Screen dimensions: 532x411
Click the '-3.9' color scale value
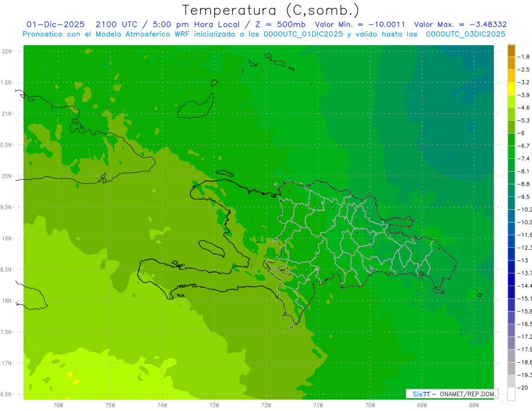click(524, 95)
